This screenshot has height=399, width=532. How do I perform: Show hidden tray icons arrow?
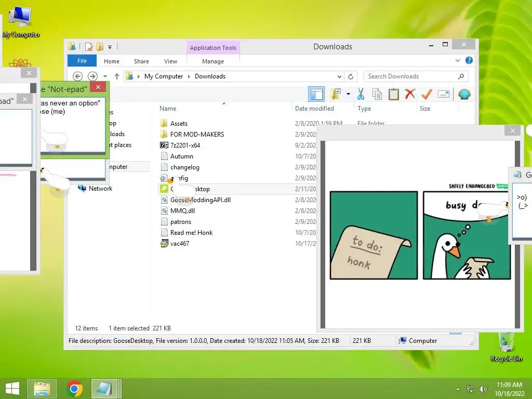(x=458, y=389)
